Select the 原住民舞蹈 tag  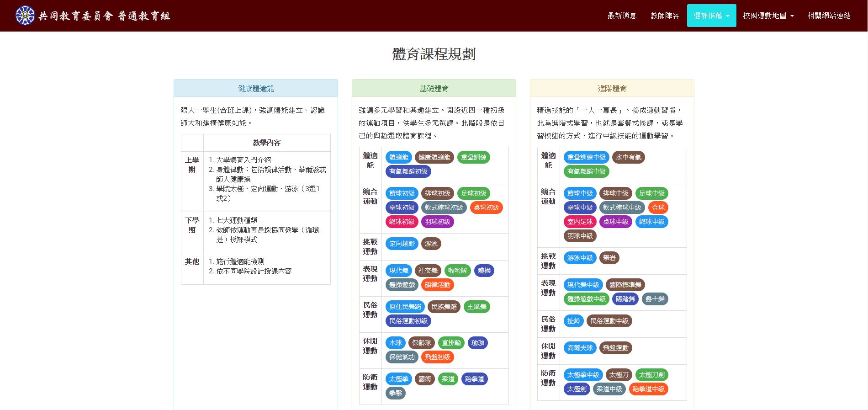405,307
